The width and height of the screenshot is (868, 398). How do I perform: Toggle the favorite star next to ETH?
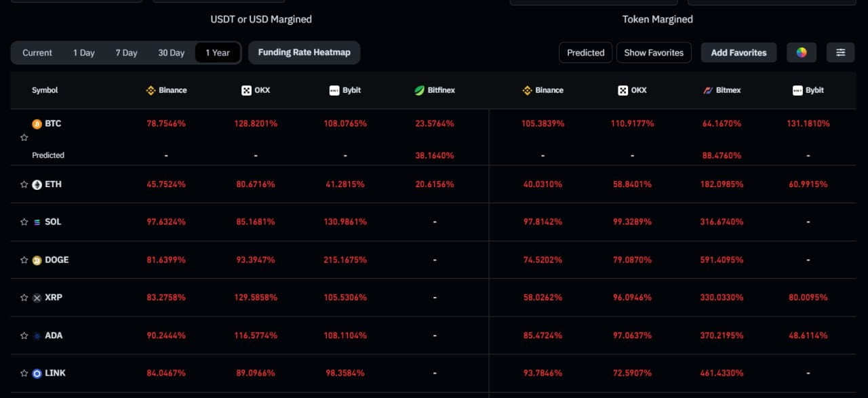click(x=24, y=184)
